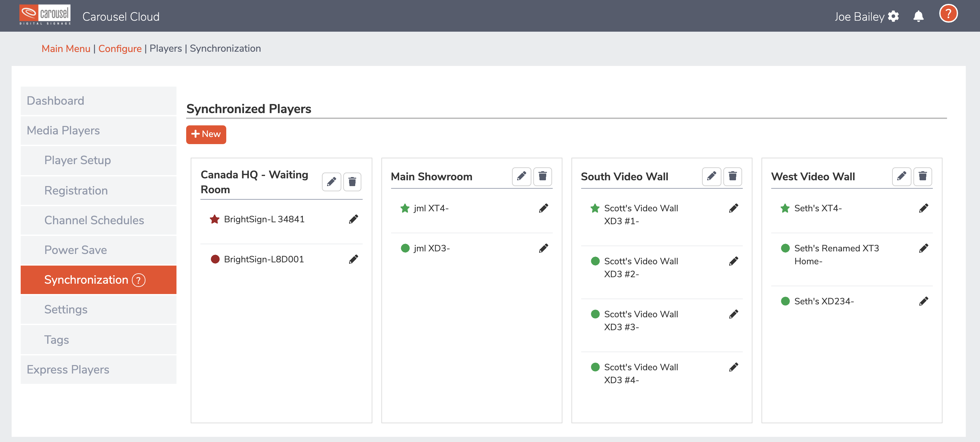Edit Scott's Video Wall XD3 #2- player

tap(733, 261)
